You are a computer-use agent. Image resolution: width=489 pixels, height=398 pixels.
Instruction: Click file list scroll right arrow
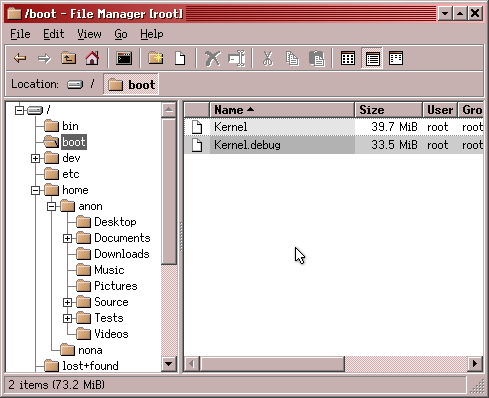tap(475, 364)
